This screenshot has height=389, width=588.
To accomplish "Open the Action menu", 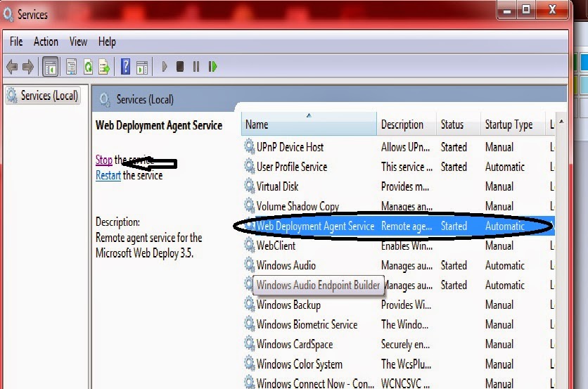I will tap(46, 42).
